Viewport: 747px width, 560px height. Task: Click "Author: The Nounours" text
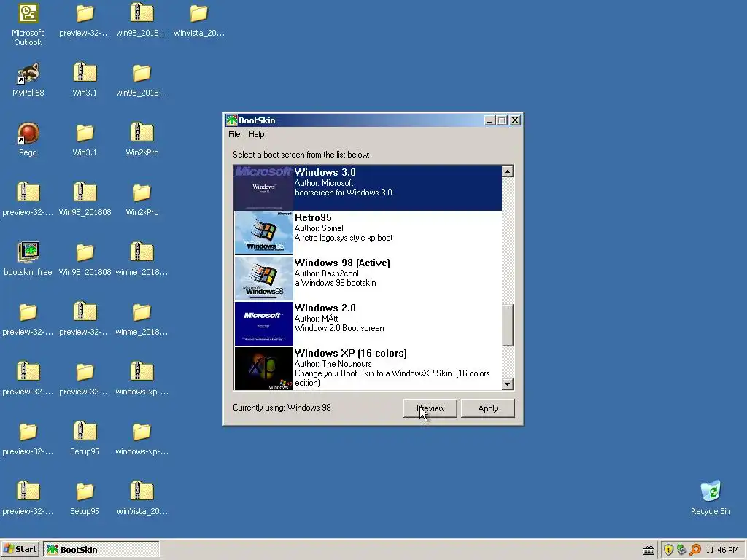point(333,364)
